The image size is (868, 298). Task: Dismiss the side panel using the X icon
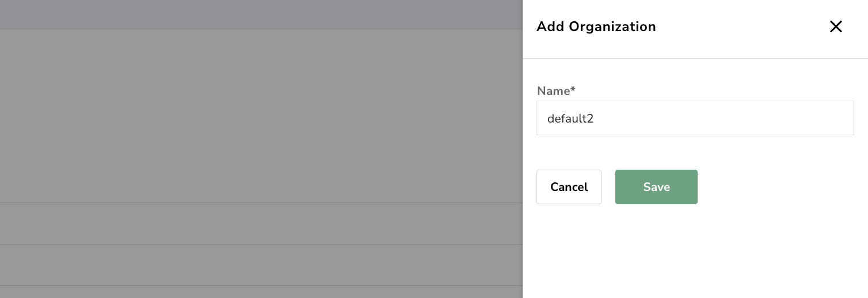click(x=836, y=26)
